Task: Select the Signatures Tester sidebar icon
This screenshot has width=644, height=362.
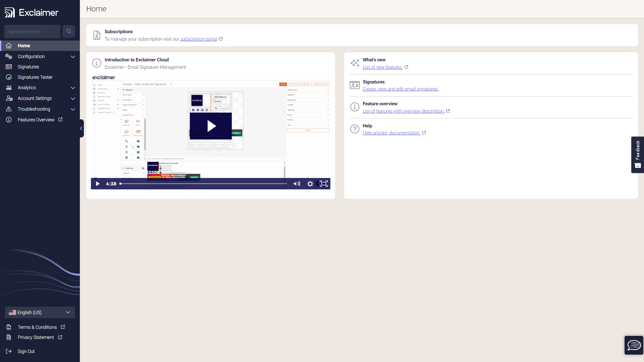Action: pyautogui.click(x=9, y=77)
